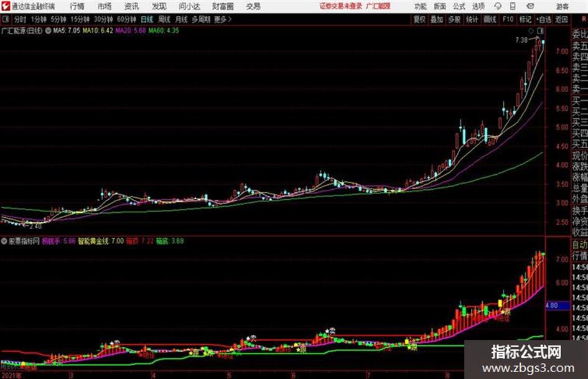Add stock via the 自选 button
This screenshot has width=588, height=379.
pyautogui.click(x=544, y=19)
